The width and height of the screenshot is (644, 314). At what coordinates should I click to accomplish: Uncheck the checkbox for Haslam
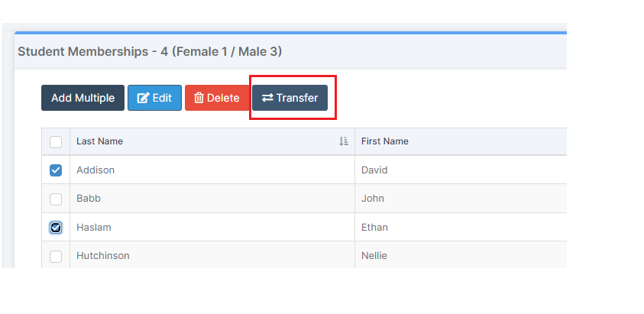[56, 227]
